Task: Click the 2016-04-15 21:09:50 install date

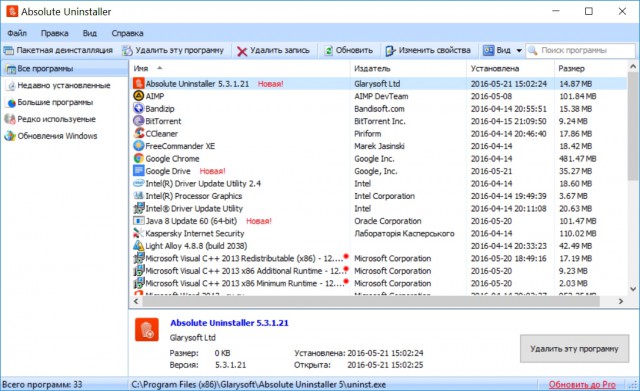Action: tap(509, 121)
